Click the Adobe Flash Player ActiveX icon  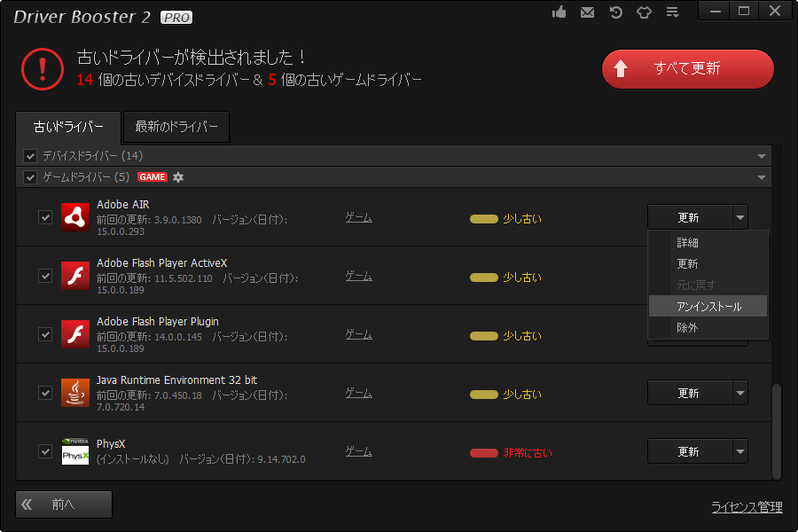(75, 276)
